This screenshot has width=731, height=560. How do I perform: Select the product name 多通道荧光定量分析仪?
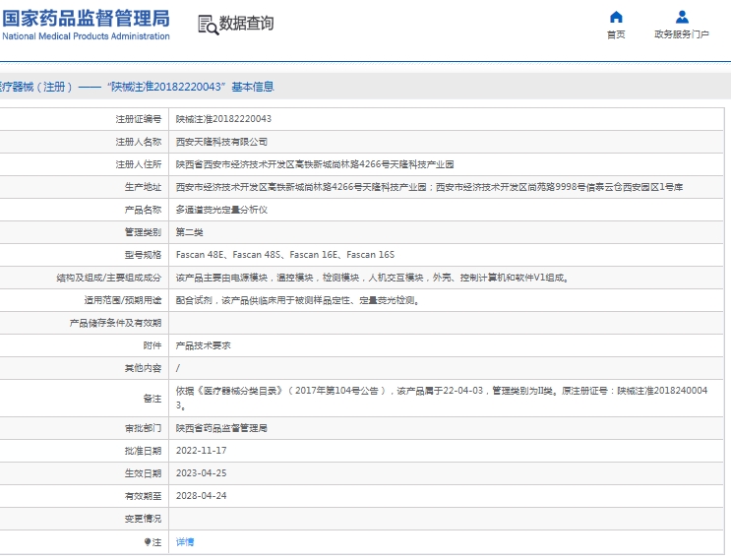click(221, 210)
